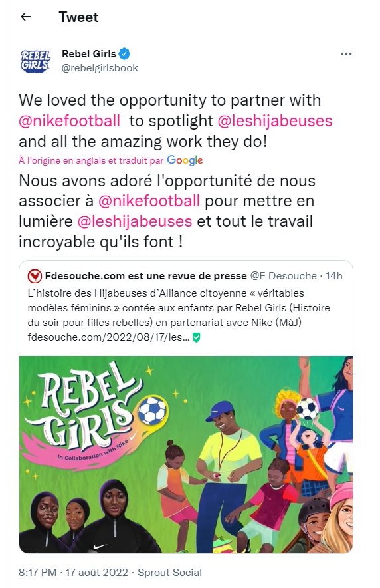The image size is (380, 588).
Task: Open @nikefootball mention in French translation
Action: (149, 201)
